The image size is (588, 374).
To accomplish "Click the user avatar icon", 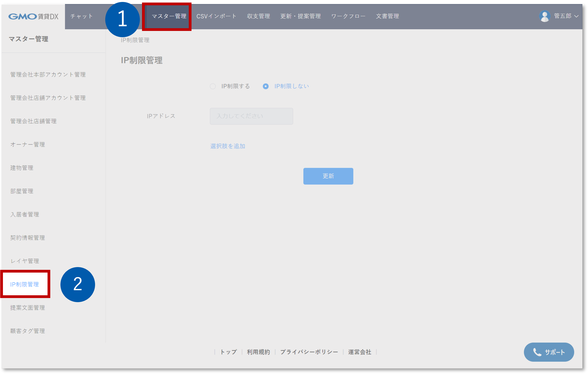I will tap(544, 16).
